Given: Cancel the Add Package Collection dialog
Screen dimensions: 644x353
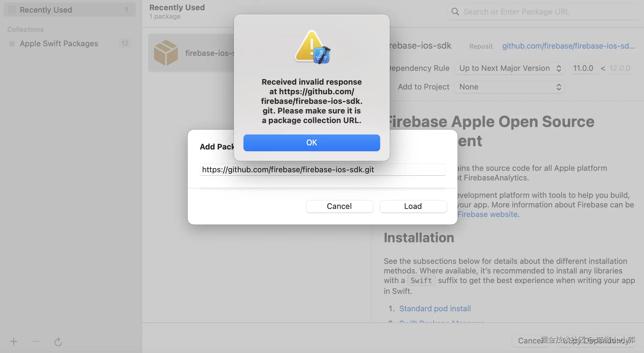Looking at the screenshot, I should (339, 206).
